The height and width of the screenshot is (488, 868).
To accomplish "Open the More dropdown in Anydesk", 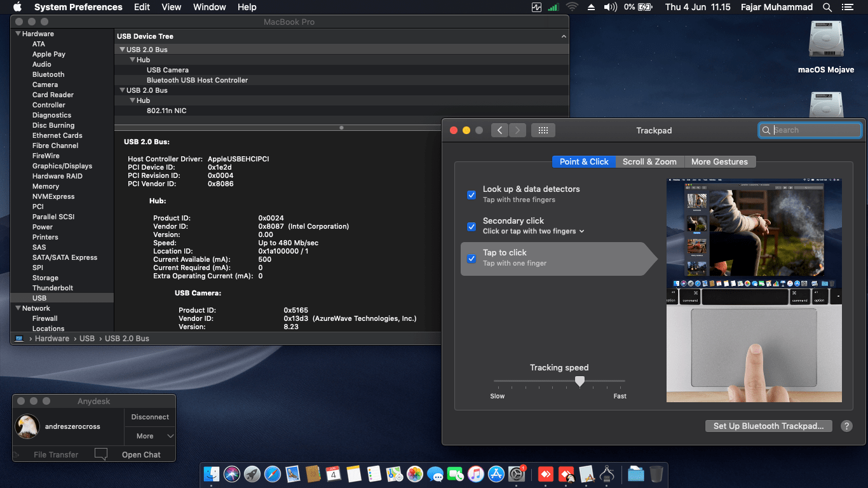I will [x=150, y=436].
